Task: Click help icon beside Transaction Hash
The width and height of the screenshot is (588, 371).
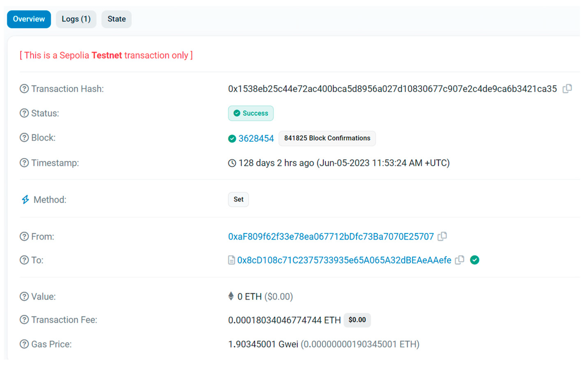Action: 24,89
